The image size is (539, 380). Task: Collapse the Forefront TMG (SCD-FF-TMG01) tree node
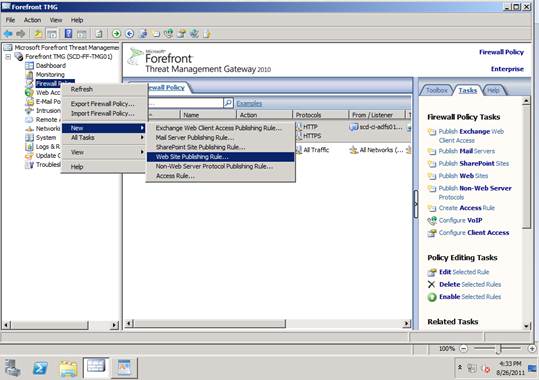(8, 57)
